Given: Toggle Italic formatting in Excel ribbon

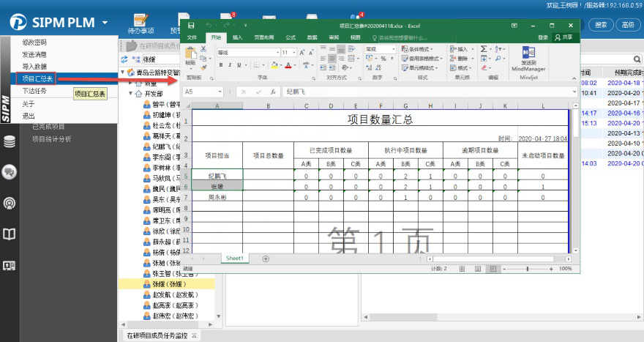Looking at the screenshot, I should pyautogui.click(x=231, y=65).
